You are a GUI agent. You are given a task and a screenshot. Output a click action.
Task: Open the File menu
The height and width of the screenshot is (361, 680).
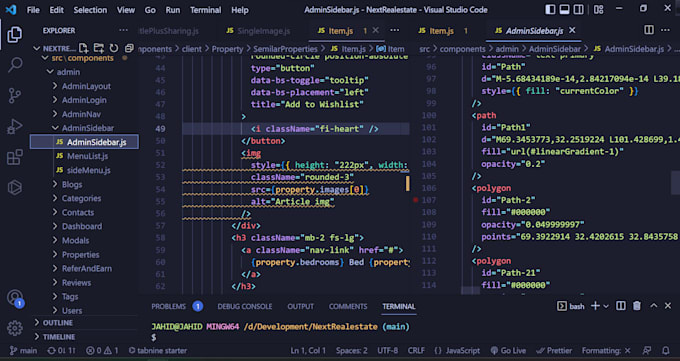tap(33, 10)
